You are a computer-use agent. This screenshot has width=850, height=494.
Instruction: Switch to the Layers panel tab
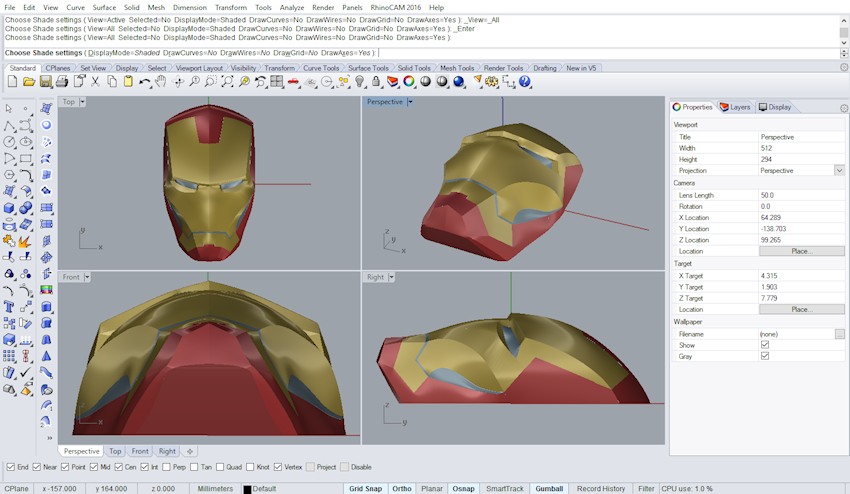point(735,107)
